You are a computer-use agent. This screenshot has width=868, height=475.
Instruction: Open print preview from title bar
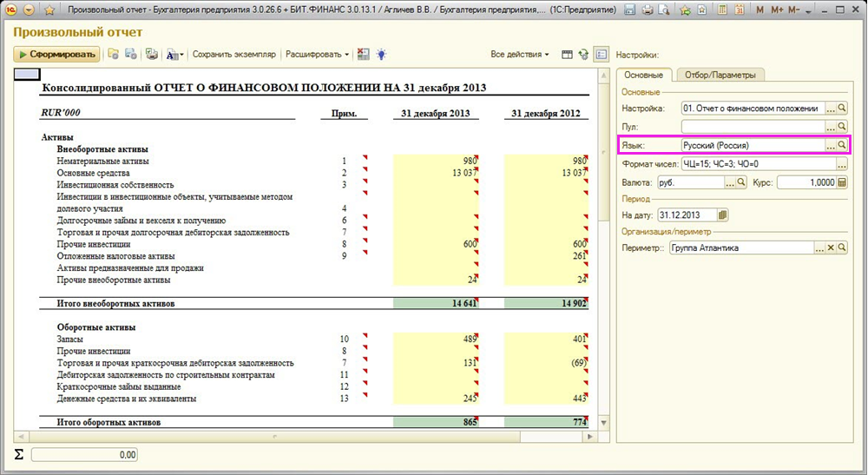pos(664,10)
